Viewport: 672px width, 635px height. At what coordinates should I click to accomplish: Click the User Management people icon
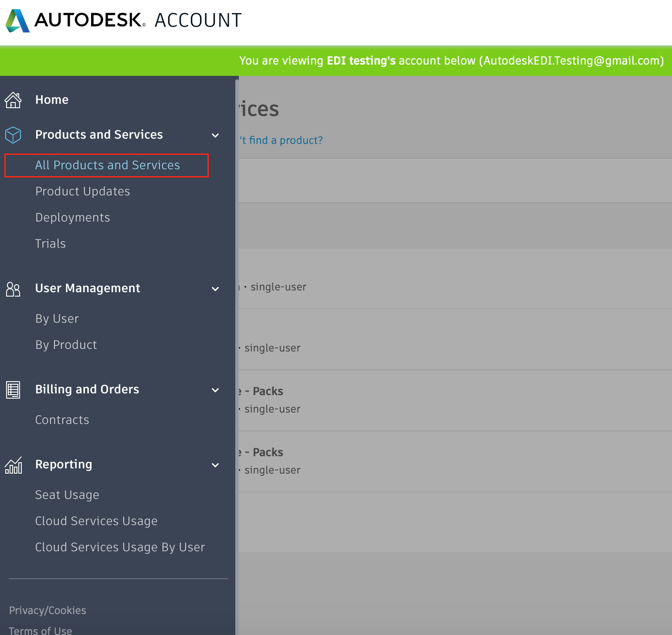tap(13, 289)
